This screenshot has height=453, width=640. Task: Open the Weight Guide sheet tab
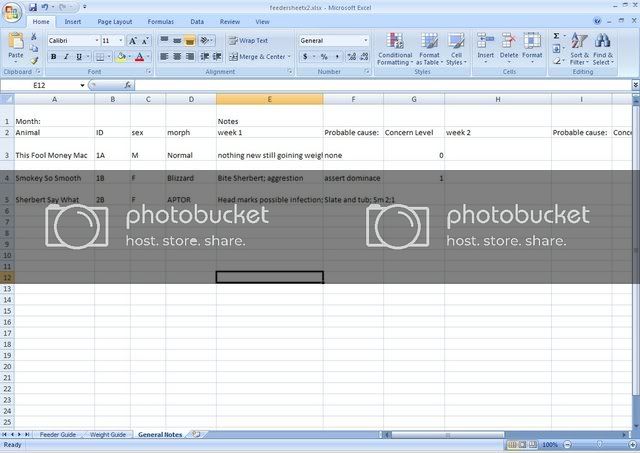pos(108,435)
